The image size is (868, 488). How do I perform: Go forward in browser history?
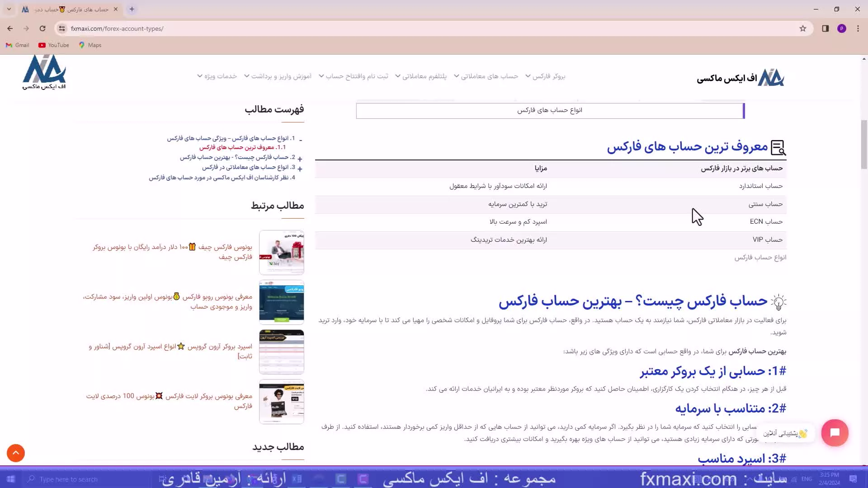point(26,28)
